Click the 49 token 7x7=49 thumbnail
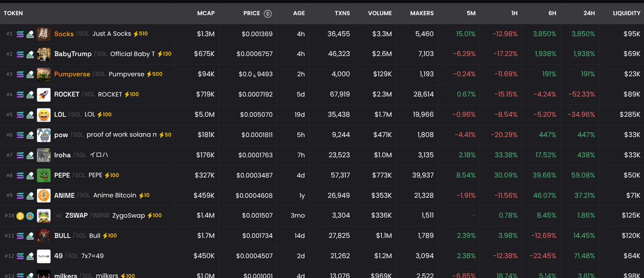 (44, 256)
